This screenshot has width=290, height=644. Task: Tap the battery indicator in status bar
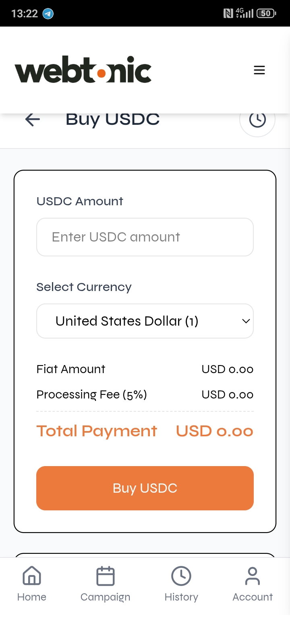coord(266,14)
